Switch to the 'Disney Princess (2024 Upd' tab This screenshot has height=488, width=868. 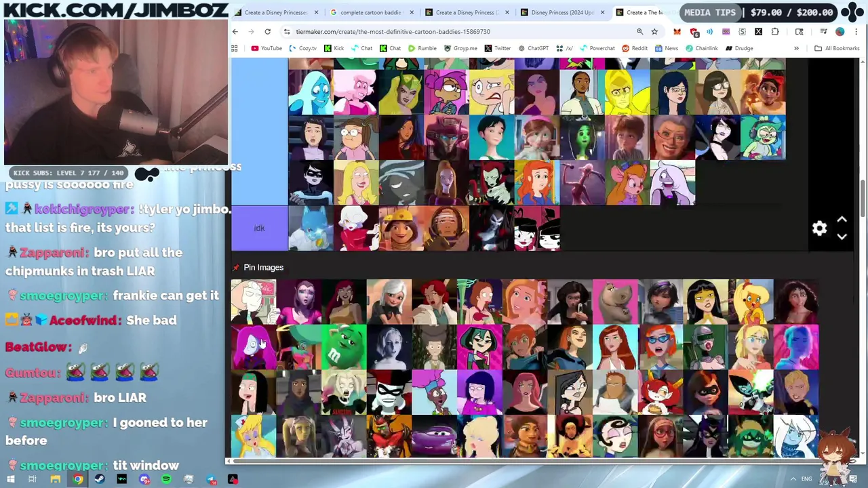click(x=561, y=12)
